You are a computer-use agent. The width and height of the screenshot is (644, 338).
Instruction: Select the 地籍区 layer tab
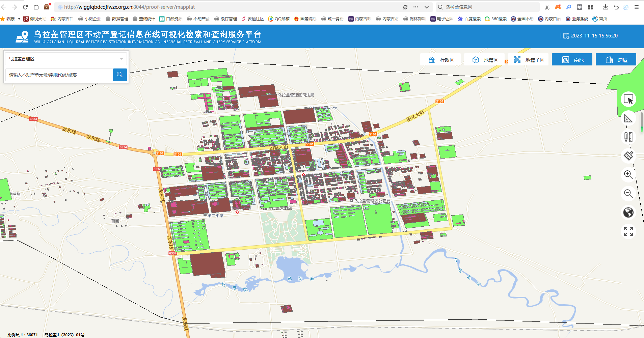point(484,60)
